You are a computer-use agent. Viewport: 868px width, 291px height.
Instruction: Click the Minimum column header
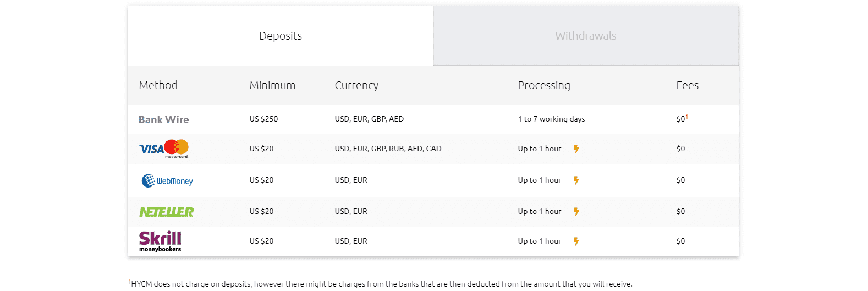[x=272, y=85]
